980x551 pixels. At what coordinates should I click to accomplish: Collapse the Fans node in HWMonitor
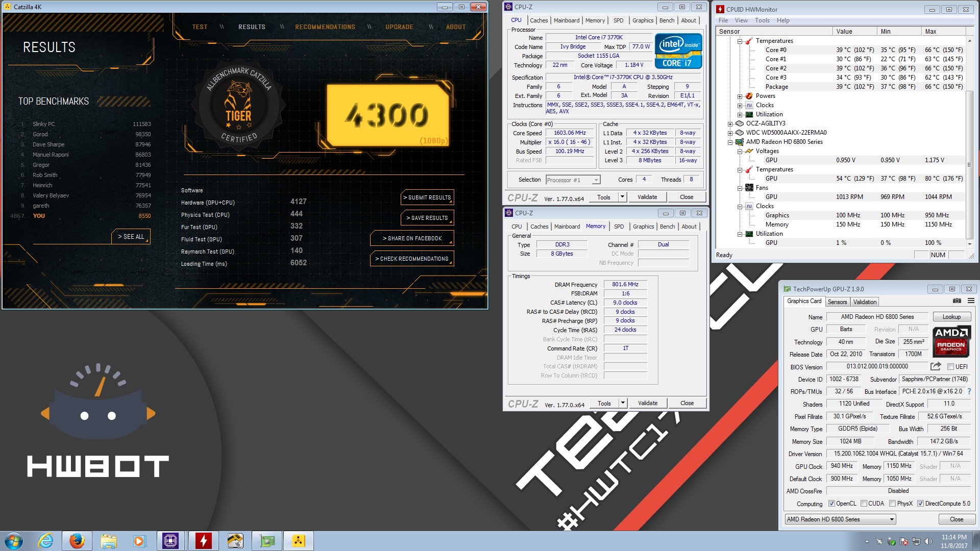tap(740, 188)
